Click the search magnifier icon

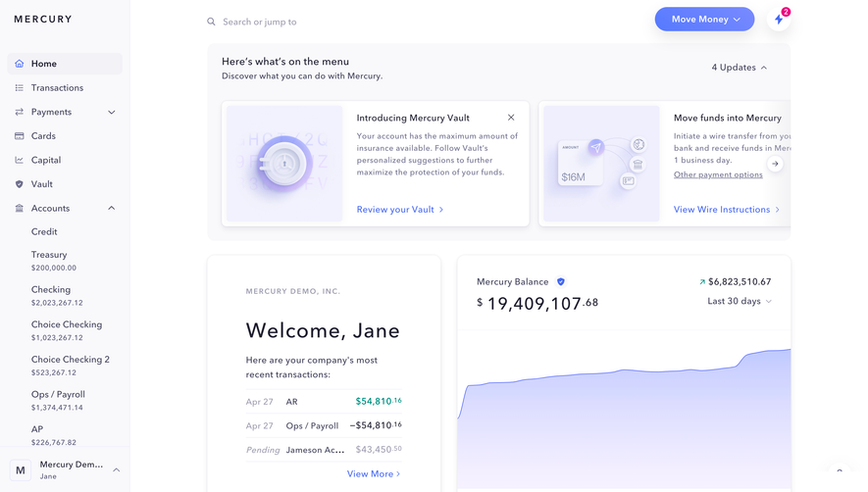click(x=212, y=22)
